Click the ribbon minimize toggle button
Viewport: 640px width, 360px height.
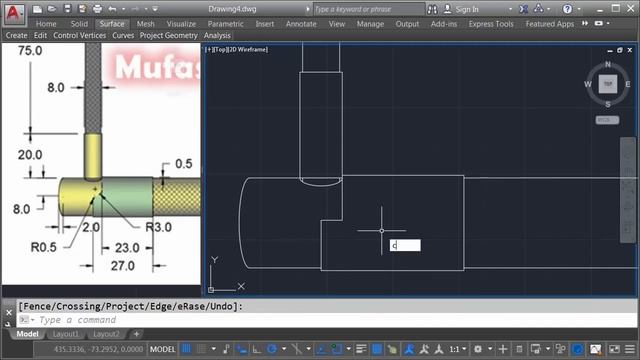598,24
